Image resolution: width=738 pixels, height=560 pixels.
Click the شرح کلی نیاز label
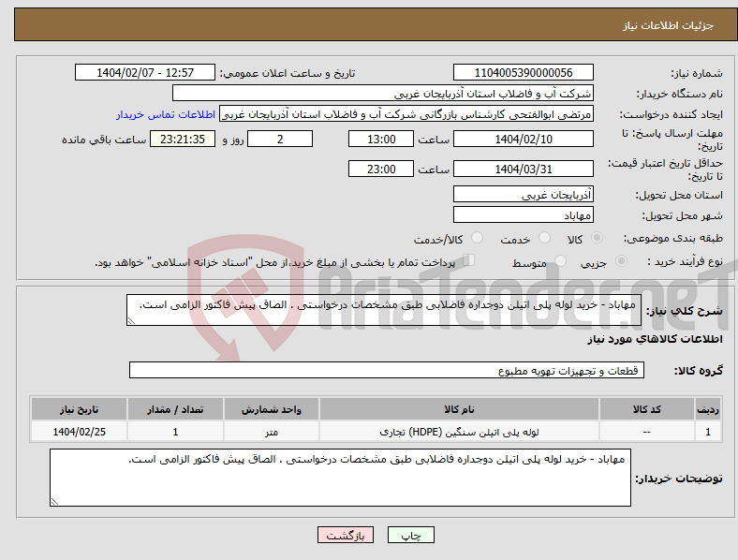pyautogui.click(x=685, y=311)
